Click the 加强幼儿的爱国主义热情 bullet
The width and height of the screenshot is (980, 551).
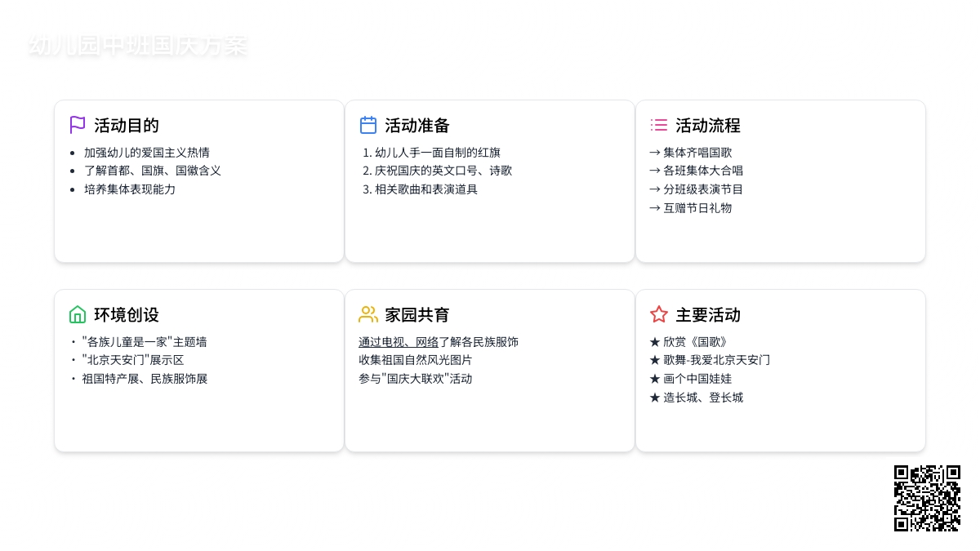(x=147, y=153)
